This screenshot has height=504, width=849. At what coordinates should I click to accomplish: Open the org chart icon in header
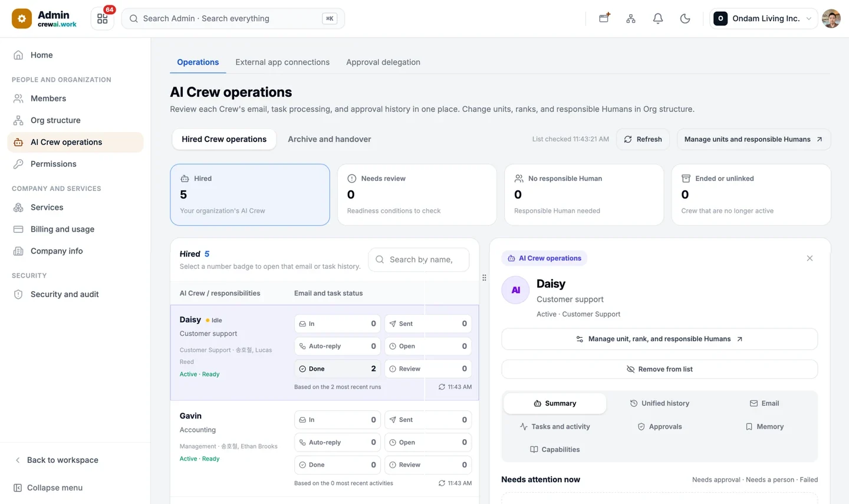[x=631, y=19]
